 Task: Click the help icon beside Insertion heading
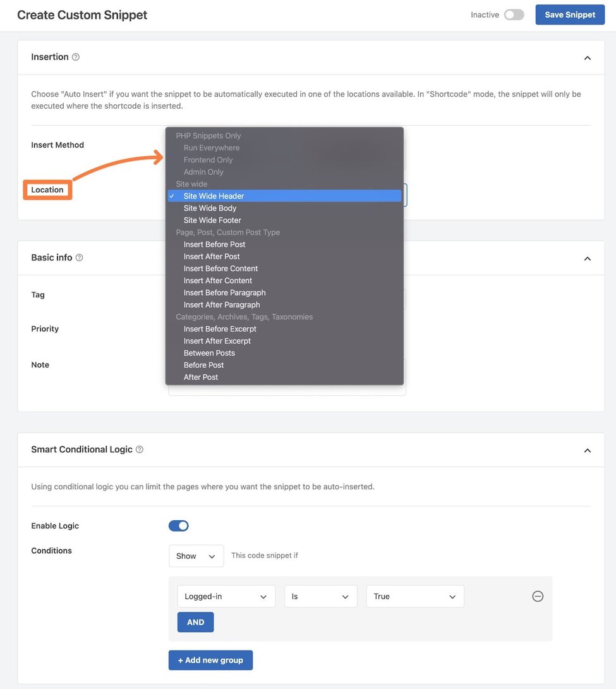pos(74,56)
